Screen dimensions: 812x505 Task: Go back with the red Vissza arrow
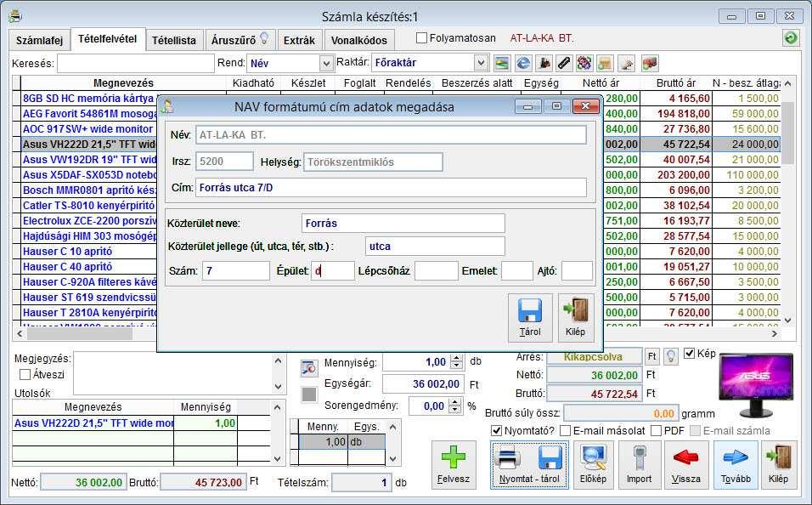[685, 464]
